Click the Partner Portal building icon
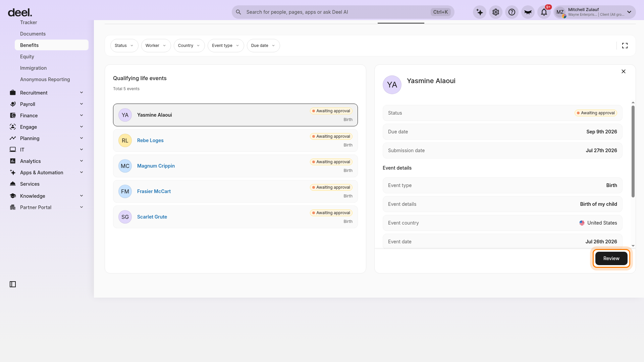The height and width of the screenshot is (362, 644). [x=13, y=207]
